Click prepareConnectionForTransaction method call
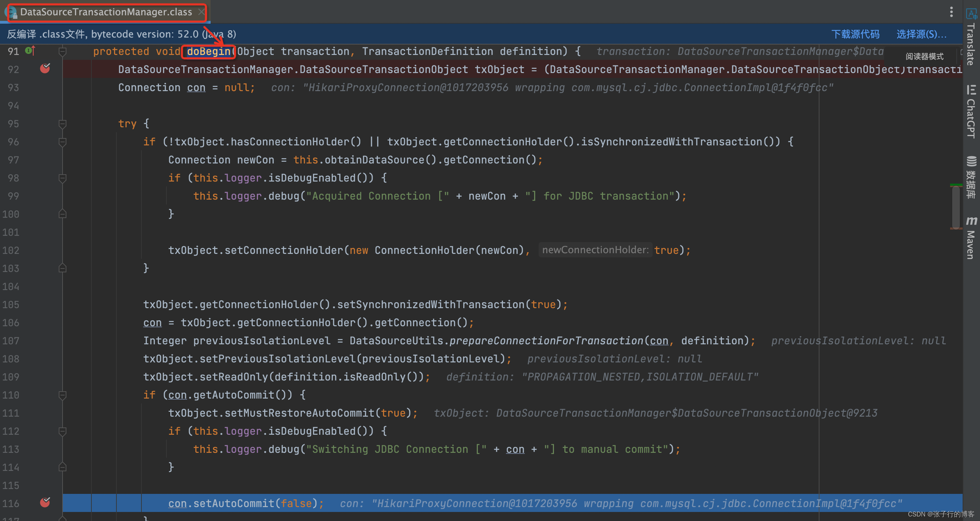Viewport: 980px width, 521px height. click(x=546, y=340)
